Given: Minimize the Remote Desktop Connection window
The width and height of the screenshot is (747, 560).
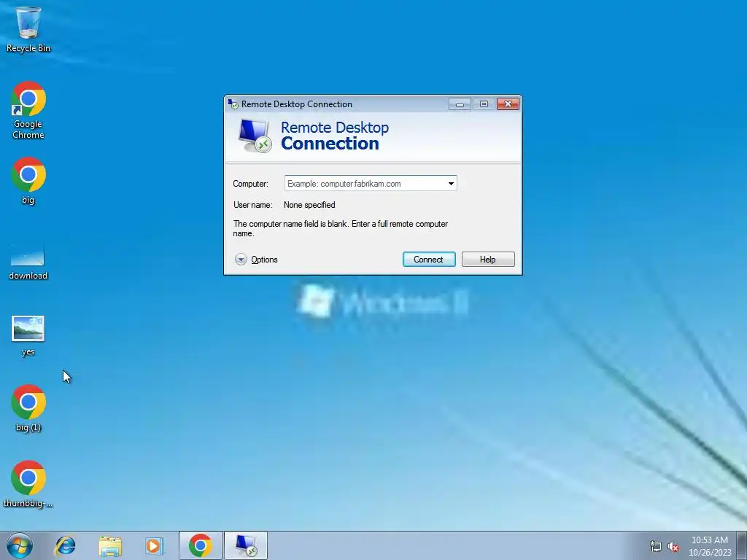Looking at the screenshot, I should tap(460, 104).
